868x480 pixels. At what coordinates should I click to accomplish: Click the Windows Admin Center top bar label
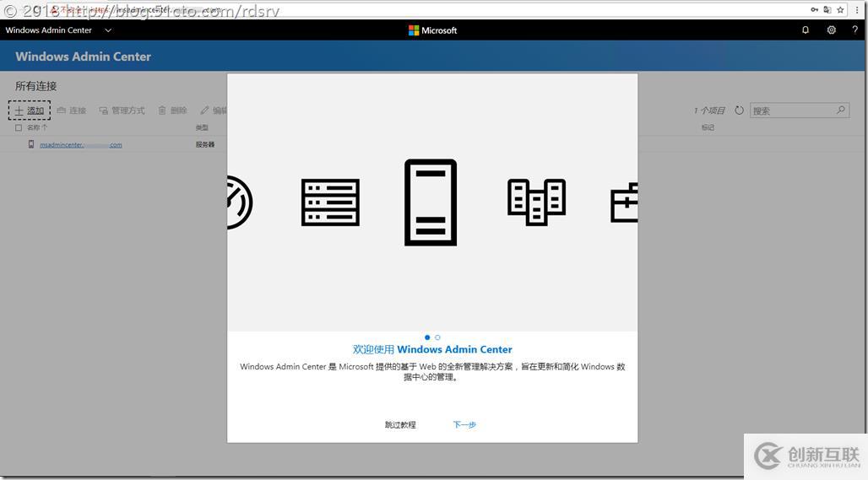click(49, 30)
